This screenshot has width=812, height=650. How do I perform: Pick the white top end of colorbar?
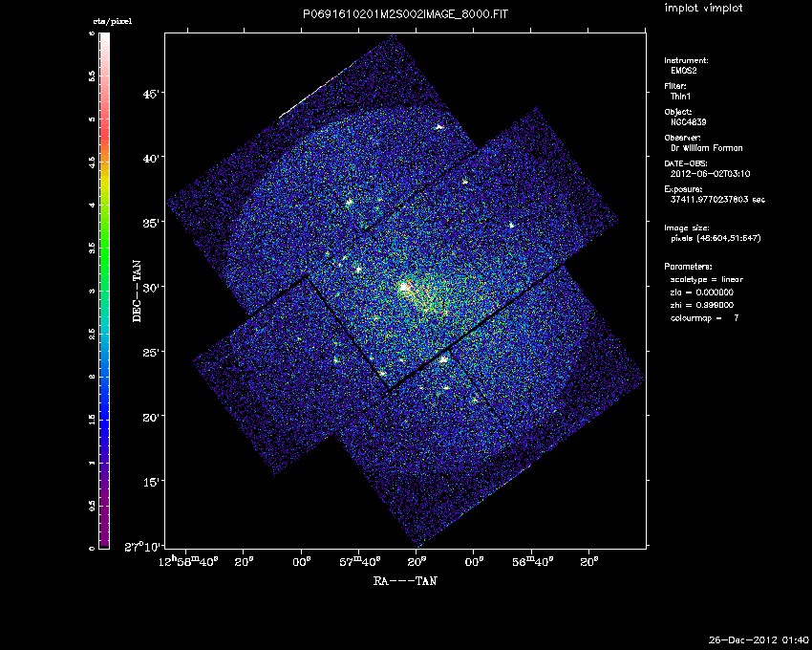point(104,37)
